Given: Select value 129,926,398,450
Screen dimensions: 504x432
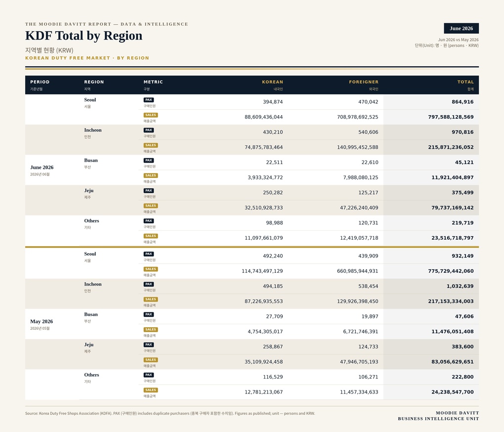Looking at the screenshot, I should tap(357, 301).
